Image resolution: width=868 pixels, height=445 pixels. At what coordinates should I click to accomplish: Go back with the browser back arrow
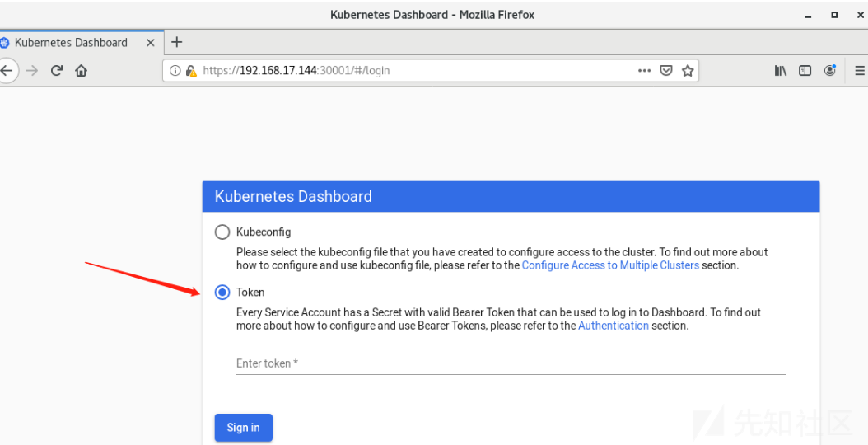click(x=7, y=70)
